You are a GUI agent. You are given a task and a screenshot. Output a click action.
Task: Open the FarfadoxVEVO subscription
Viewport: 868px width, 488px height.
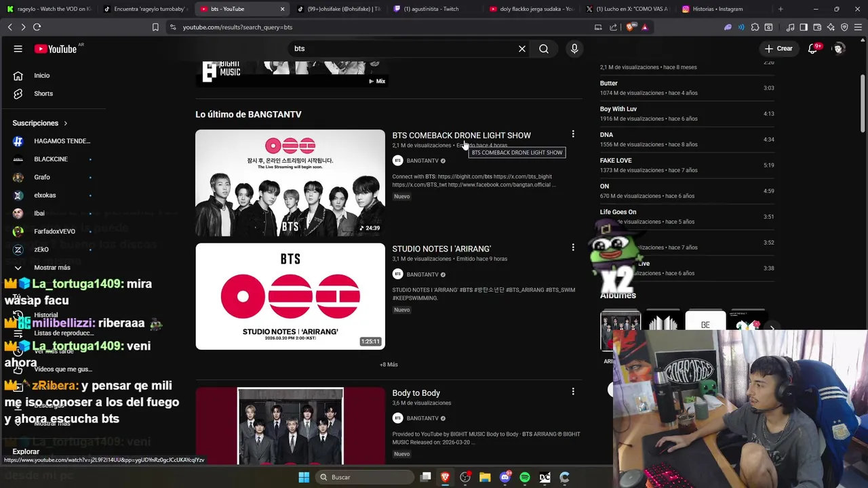53,231
